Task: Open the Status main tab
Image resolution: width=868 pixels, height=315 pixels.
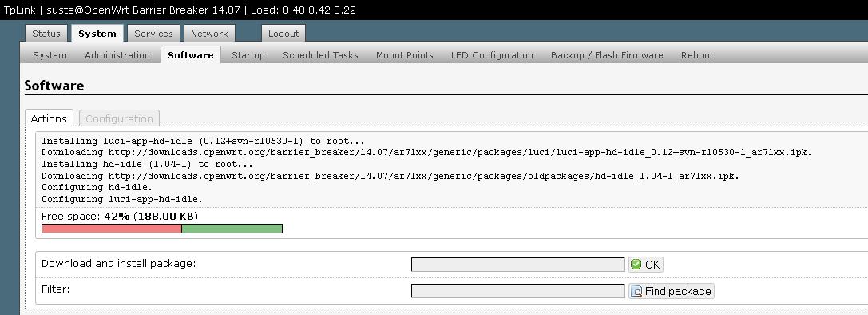Action: tap(46, 34)
